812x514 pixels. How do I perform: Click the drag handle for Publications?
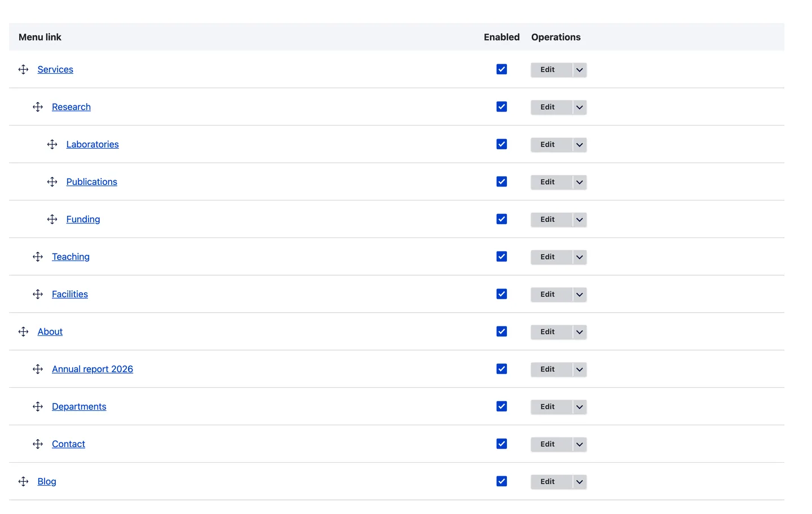click(52, 182)
